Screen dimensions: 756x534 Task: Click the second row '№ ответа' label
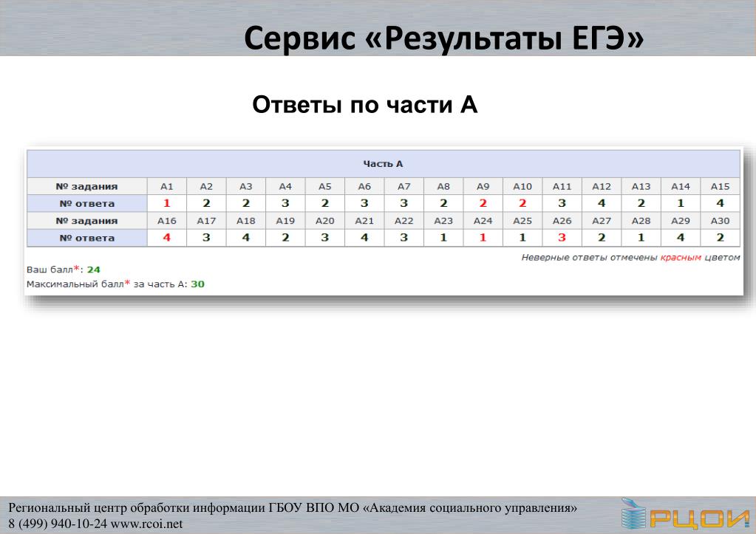tap(86, 238)
